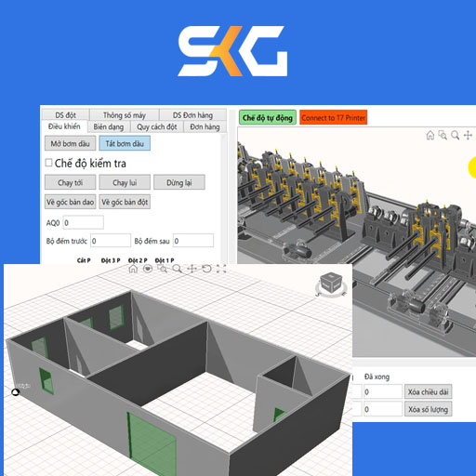Switch to Biên dạng tab
476x476 pixels.
[x=109, y=126]
